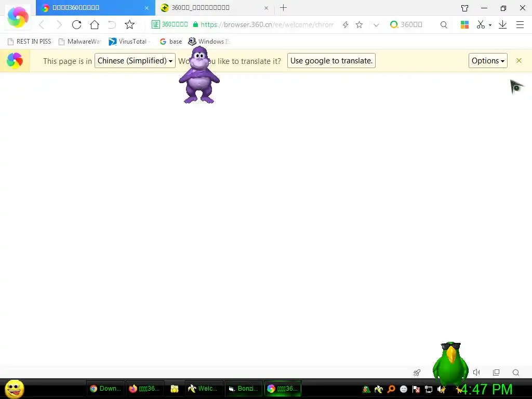Open the 360 browser taskbar item
The width and height of the screenshot is (532, 399).
pyautogui.click(x=283, y=389)
